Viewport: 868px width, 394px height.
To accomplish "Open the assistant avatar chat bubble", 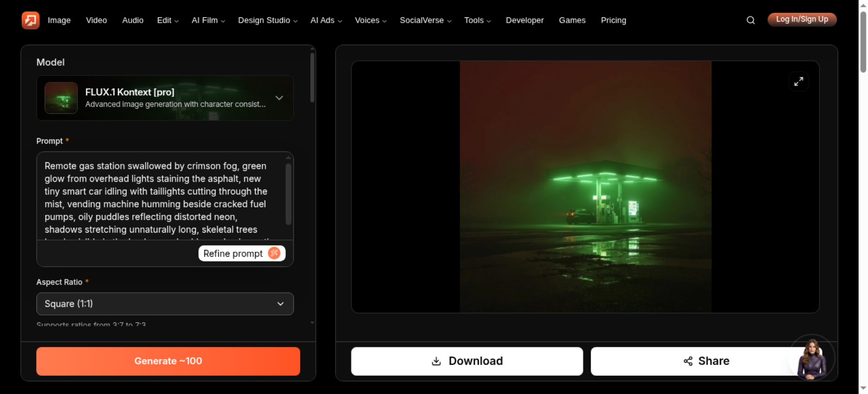I will [812, 358].
